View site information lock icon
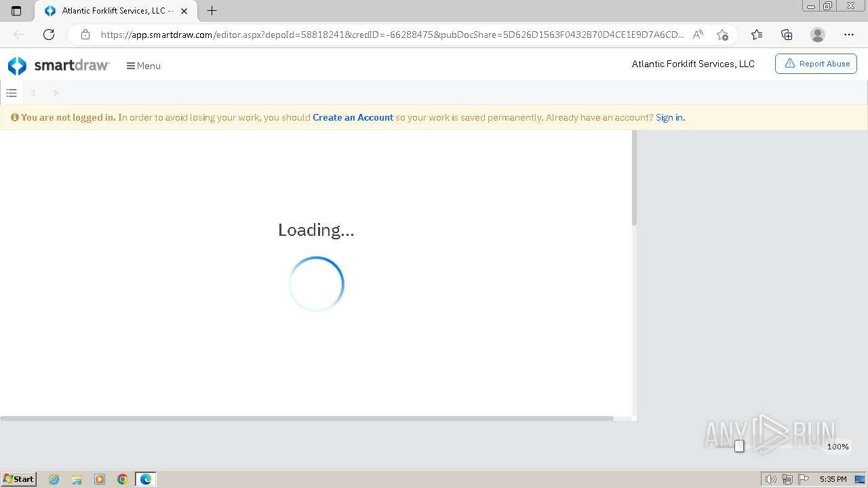The width and height of the screenshot is (868, 488). coord(85,35)
